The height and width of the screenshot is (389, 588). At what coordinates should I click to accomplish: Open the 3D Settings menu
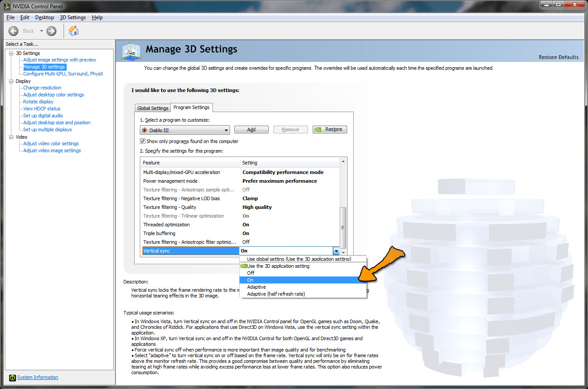click(72, 17)
